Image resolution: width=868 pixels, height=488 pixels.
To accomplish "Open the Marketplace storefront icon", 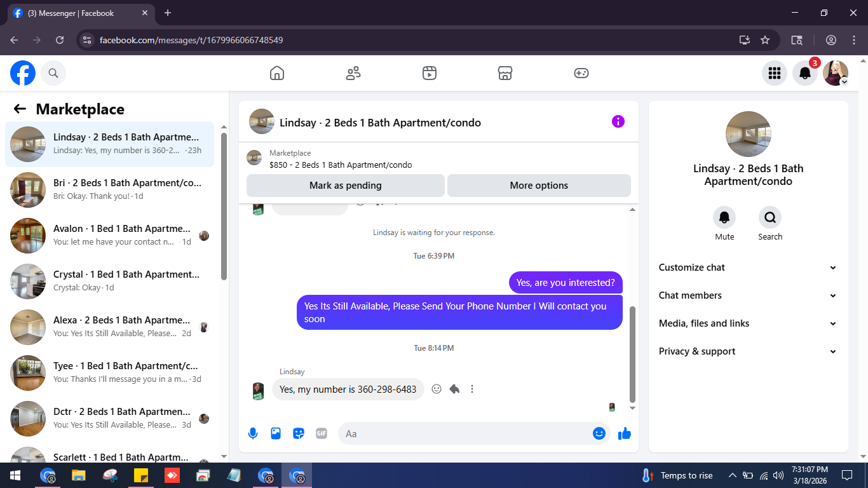I will pos(505,73).
